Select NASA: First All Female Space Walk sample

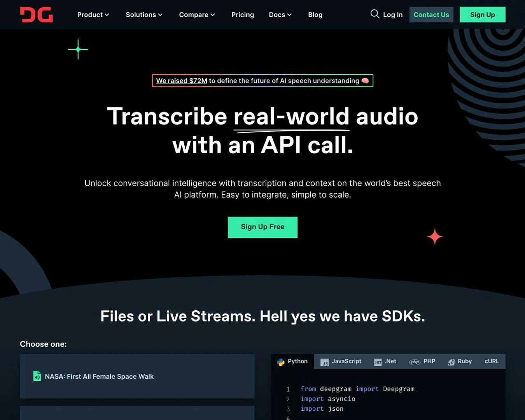point(137,376)
